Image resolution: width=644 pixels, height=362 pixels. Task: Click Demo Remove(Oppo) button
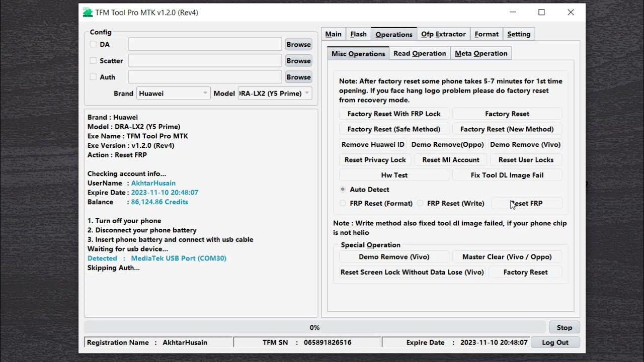[448, 144]
